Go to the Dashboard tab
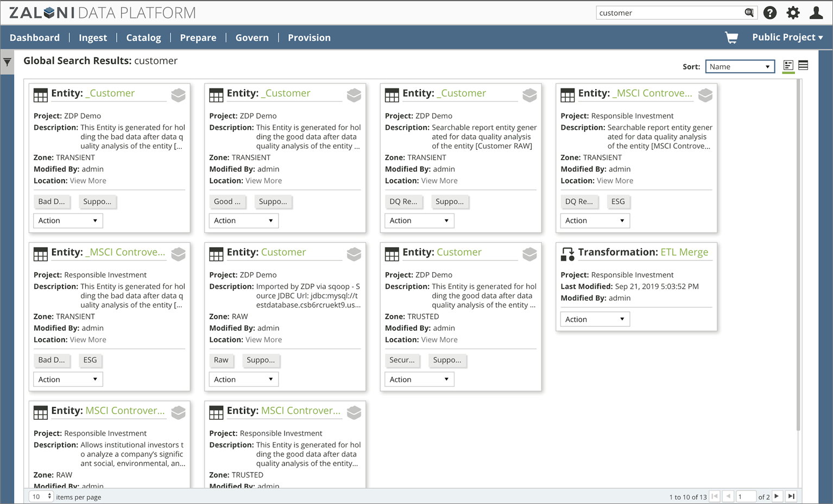This screenshot has height=504, width=833. (x=35, y=37)
